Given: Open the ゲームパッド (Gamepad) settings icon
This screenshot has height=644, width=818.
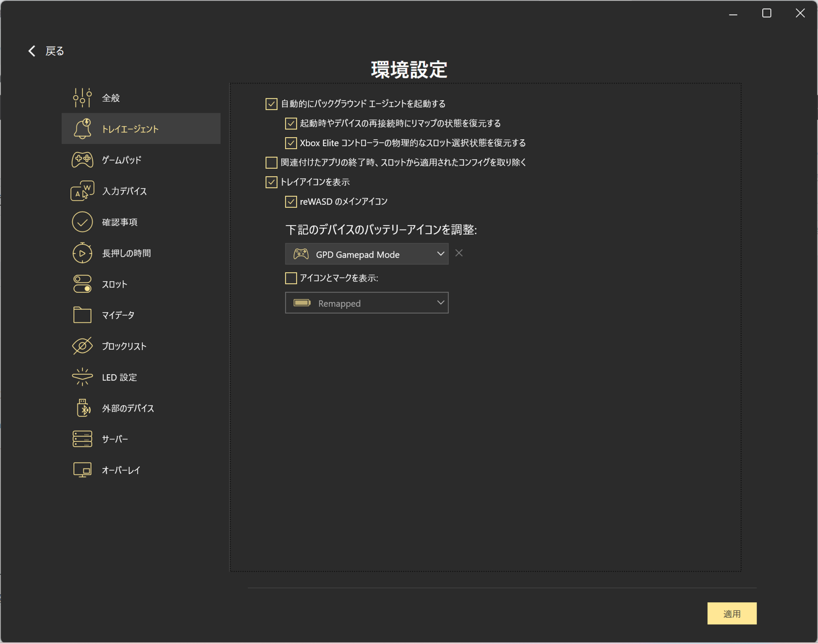Looking at the screenshot, I should pyautogui.click(x=83, y=160).
